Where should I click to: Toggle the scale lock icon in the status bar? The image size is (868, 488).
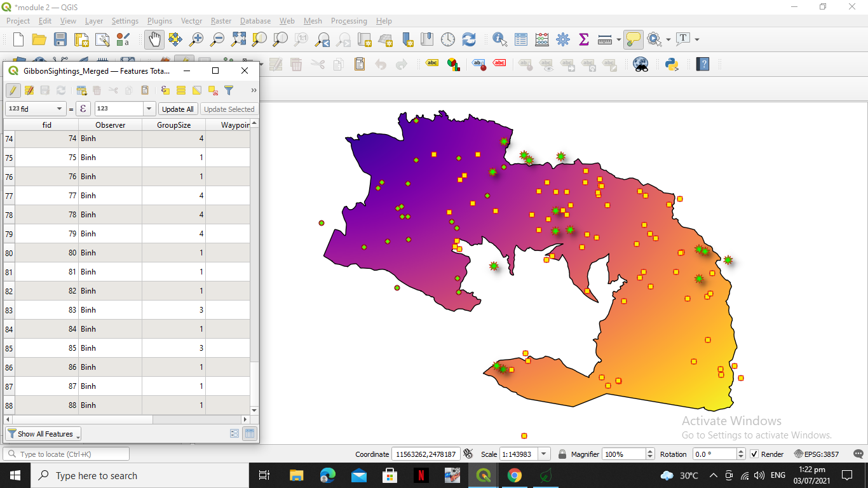[562, 454]
